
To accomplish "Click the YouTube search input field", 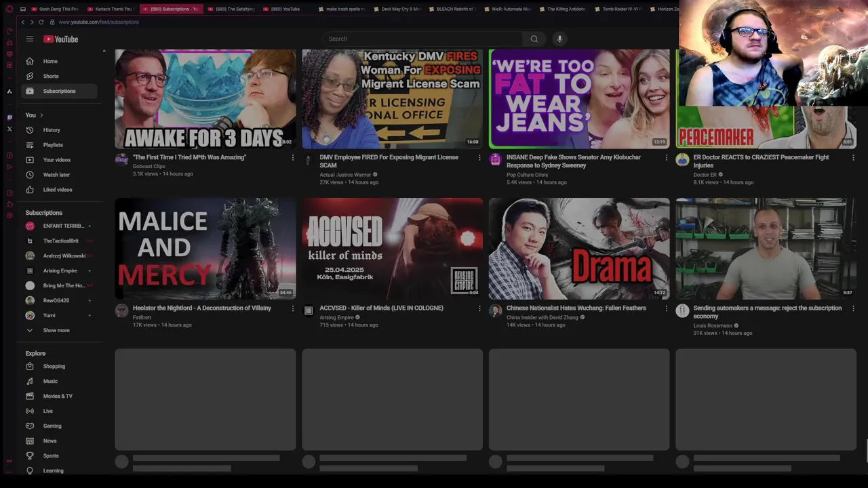I will (423, 39).
